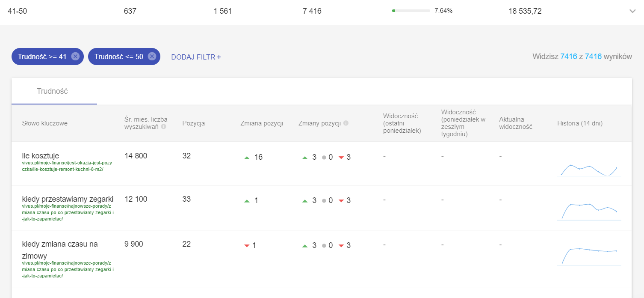Screen dimensions: 644x298
Task: Open the 'ile kosztuje' keyword
Action: 41,155
